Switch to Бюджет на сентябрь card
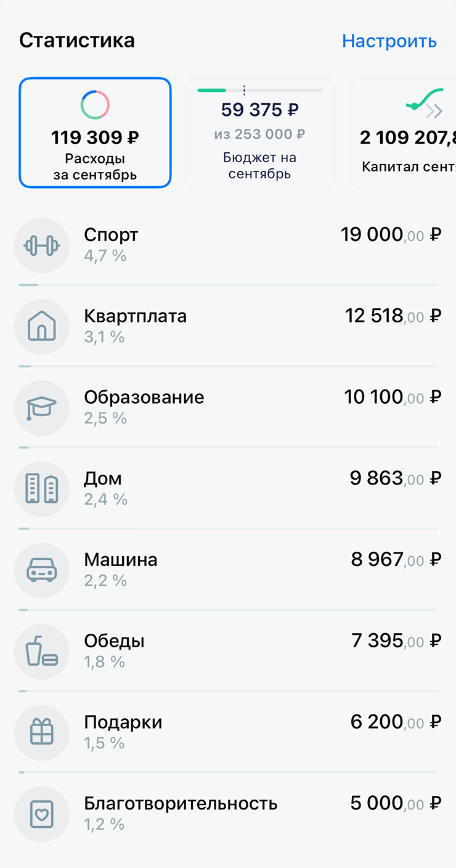The height and width of the screenshot is (868, 456). pos(259,133)
